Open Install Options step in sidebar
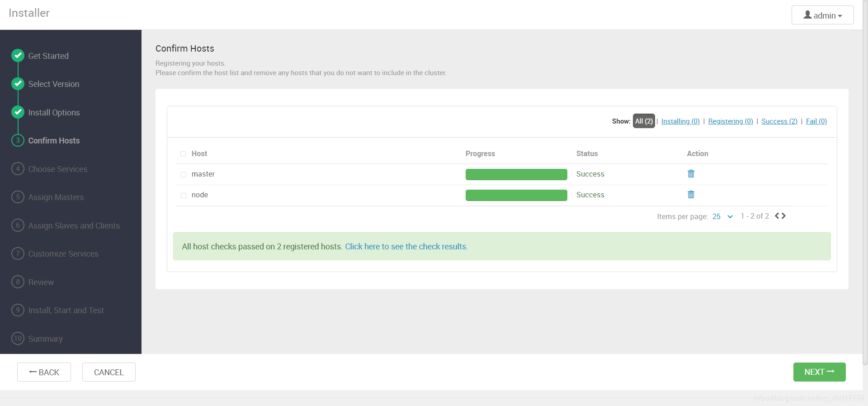 54,113
